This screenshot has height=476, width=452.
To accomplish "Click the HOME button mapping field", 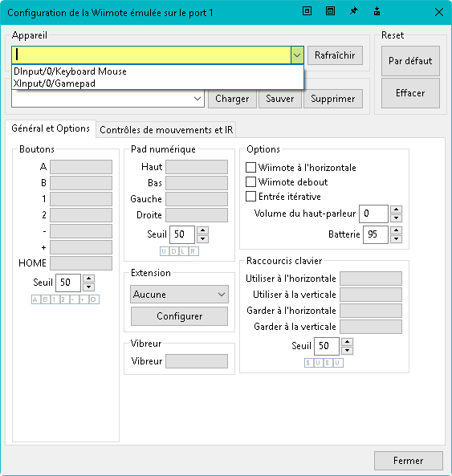I will tap(81, 263).
